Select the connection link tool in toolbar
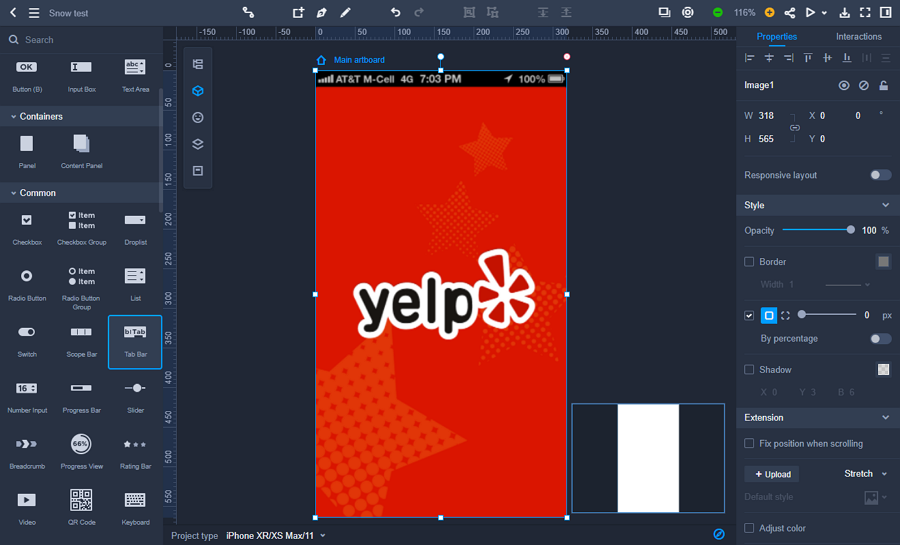This screenshot has width=900, height=545. 248,12
